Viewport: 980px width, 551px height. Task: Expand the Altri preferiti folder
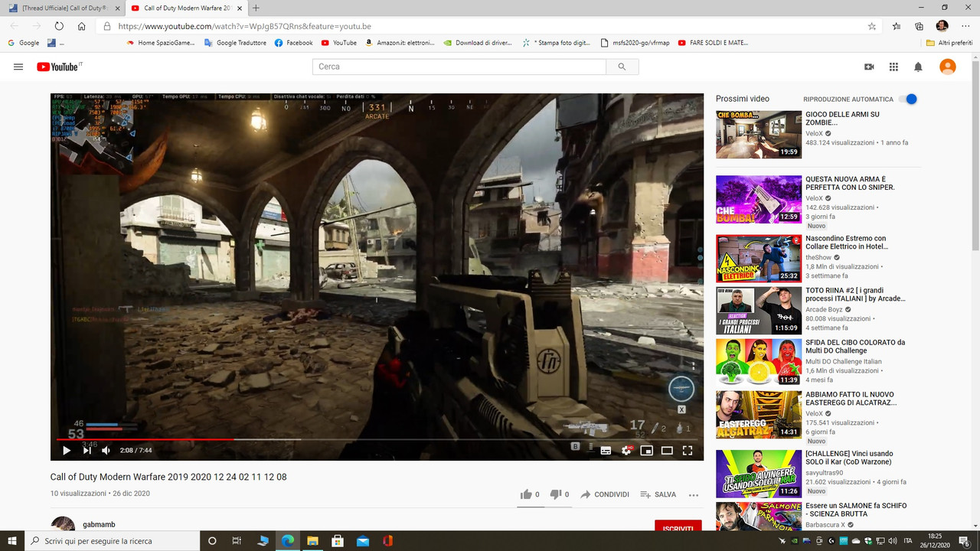(x=949, y=43)
